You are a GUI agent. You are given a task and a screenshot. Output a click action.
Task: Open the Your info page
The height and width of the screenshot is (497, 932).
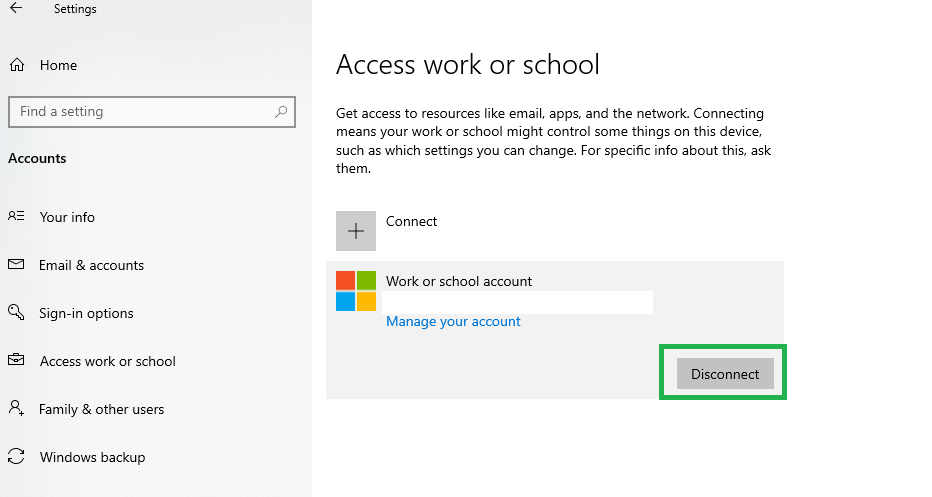[67, 217]
